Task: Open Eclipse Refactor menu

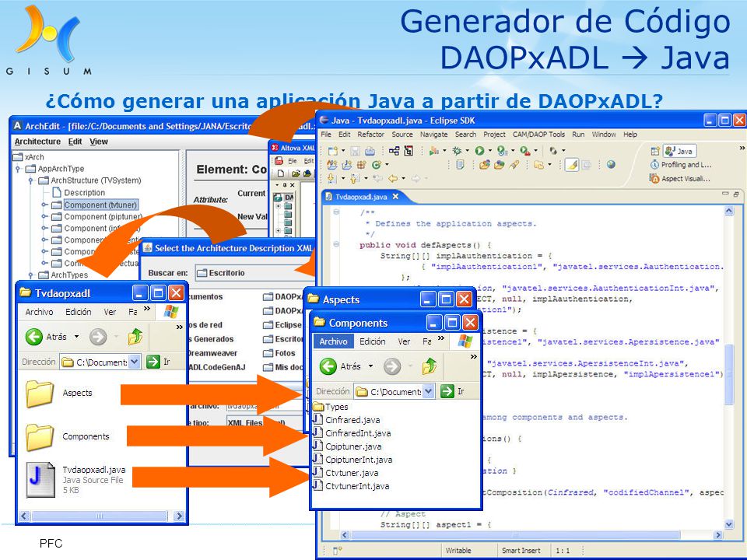Action: (x=370, y=135)
